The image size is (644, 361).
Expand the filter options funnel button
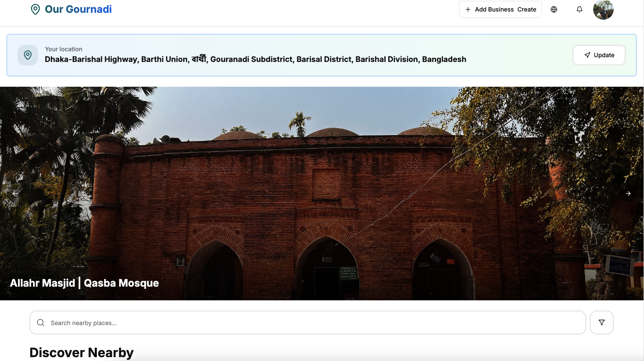(x=601, y=323)
